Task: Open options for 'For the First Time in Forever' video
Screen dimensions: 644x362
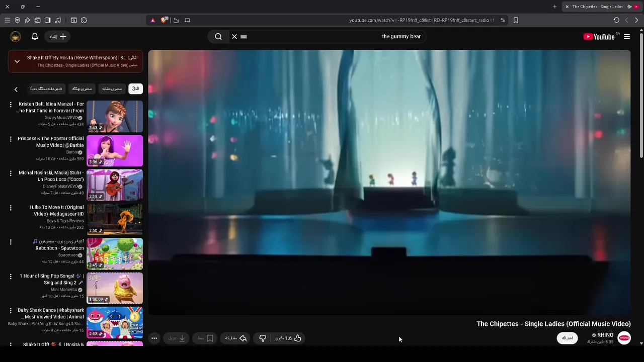Action: pyautogui.click(x=11, y=104)
